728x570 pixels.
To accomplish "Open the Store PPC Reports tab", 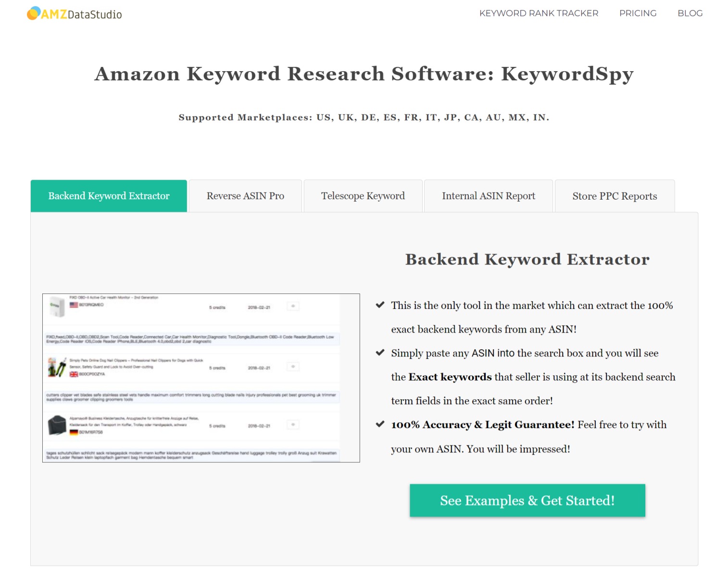I will [x=615, y=196].
